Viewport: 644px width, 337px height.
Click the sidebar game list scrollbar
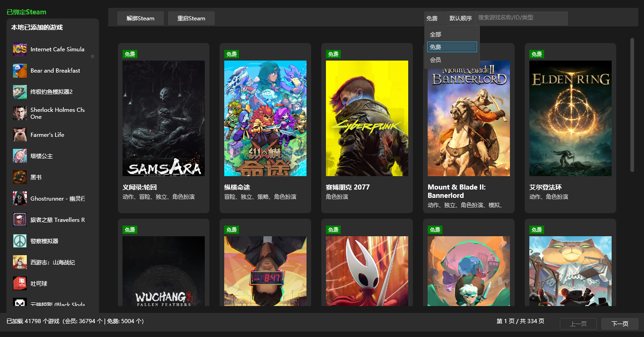pos(92,56)
